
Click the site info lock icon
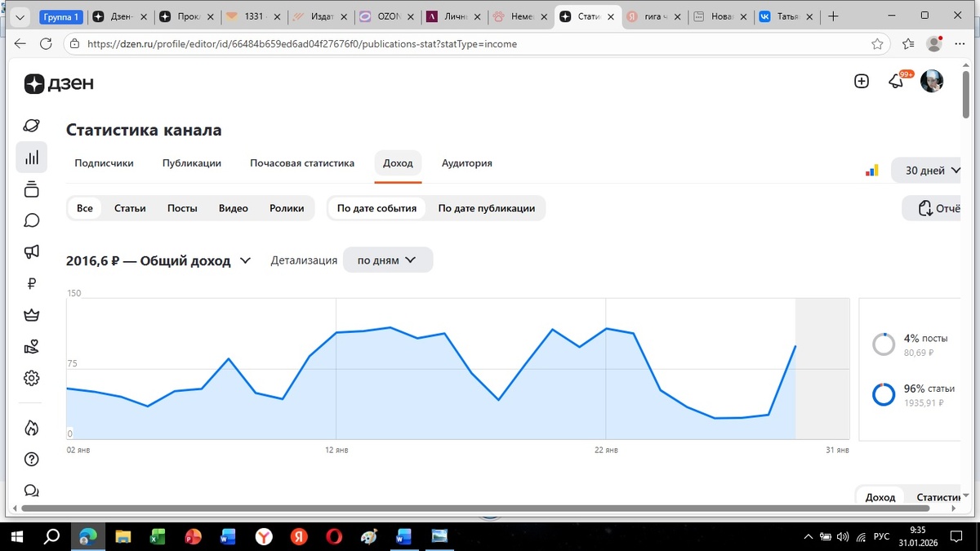74,44
